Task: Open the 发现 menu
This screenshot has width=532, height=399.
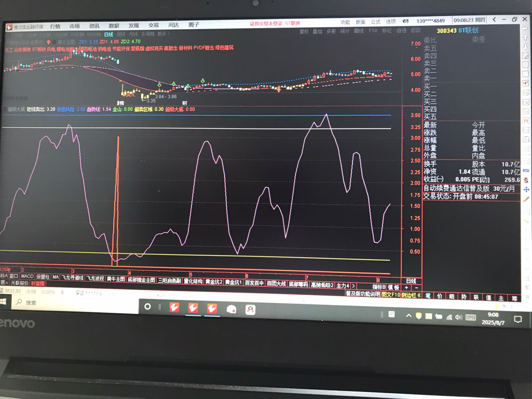Action: 134,25
